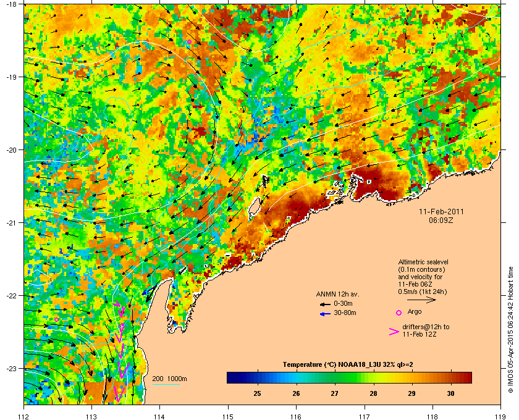519x420 pixels.
Task: Click the colorbar tick label 29
Action: tap(411, 393)
